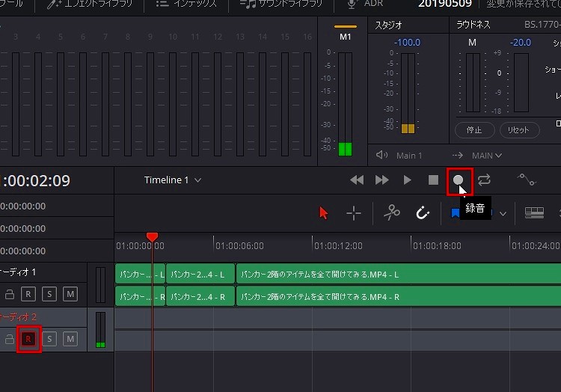
Task: Click the red playhead on timeline ruler
Action: pos(152,238)
